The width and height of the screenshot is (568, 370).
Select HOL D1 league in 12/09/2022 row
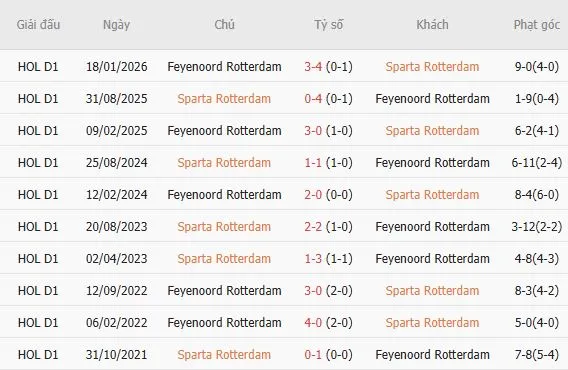tap(38, 291)
